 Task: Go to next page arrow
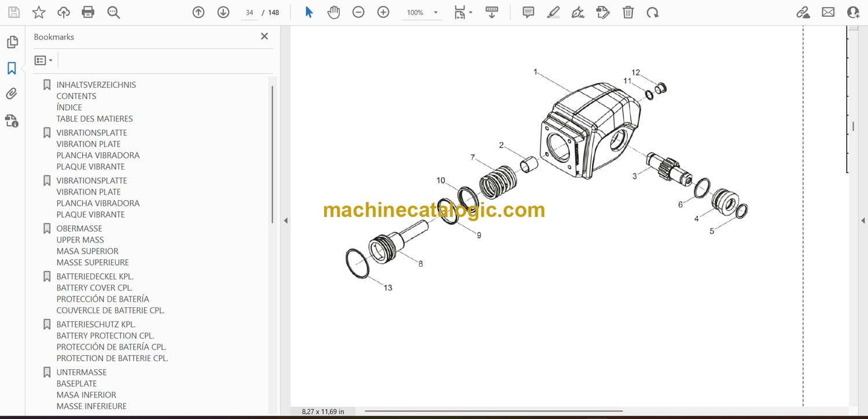click(x=223, y=12)
